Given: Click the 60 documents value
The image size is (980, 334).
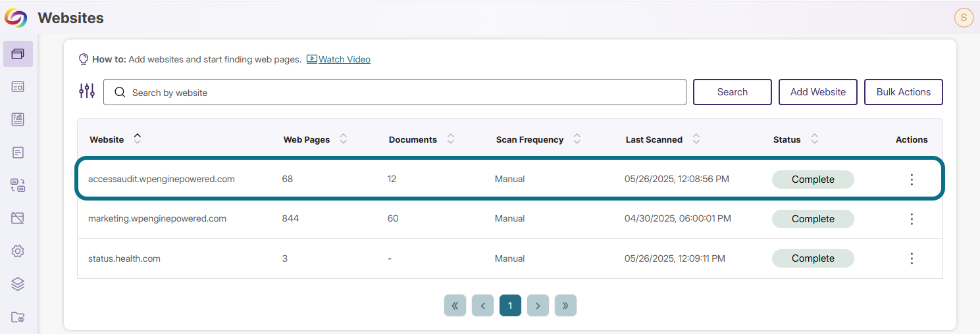Looking at the screenshot, I should coord(393,218).
